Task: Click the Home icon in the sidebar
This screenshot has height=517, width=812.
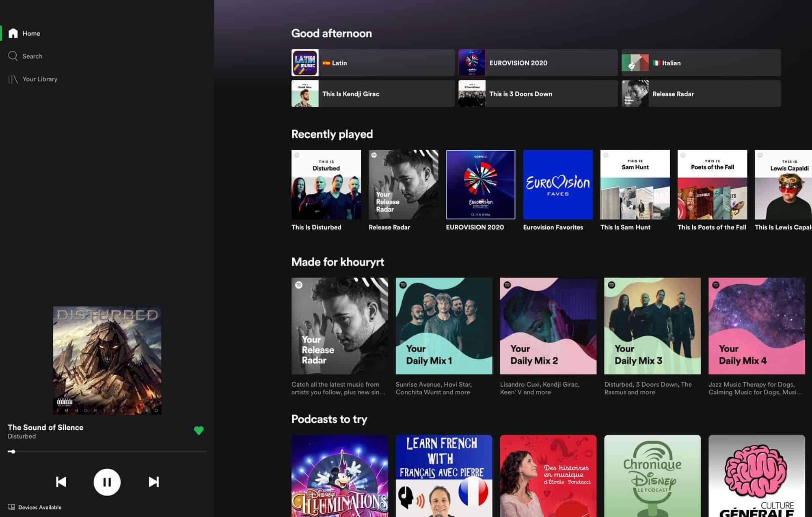Action: (14, 33)
